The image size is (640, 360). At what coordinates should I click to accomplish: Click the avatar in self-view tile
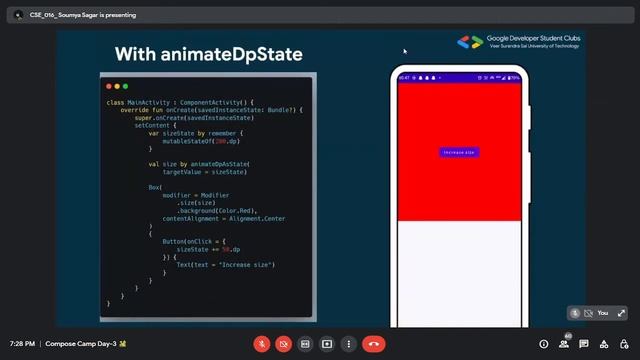pos(575,313)
